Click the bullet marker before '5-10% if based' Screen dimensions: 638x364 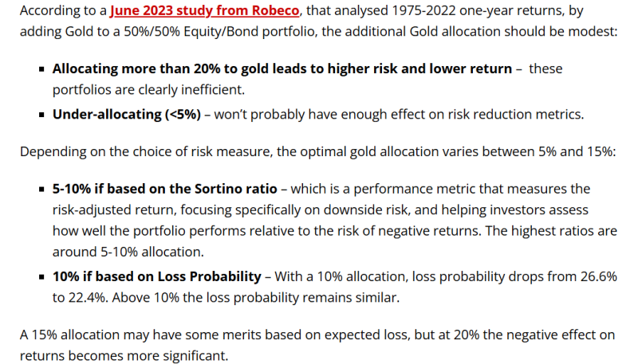41,190
